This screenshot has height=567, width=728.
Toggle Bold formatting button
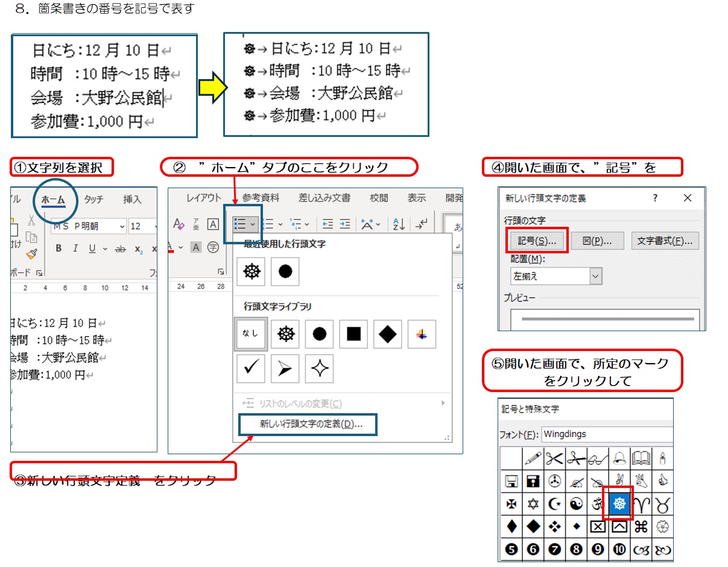point(59,249)
